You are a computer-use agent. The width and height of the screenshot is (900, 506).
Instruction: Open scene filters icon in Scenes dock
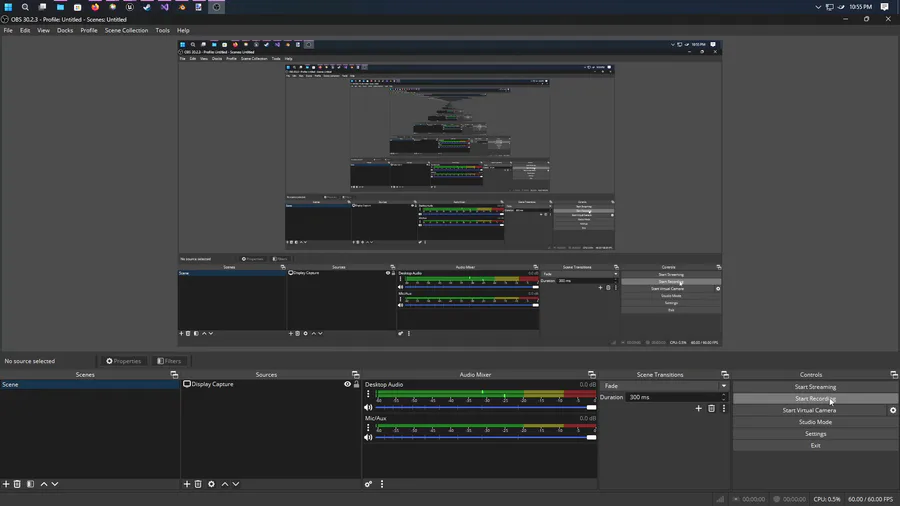(x=30, y=484)
